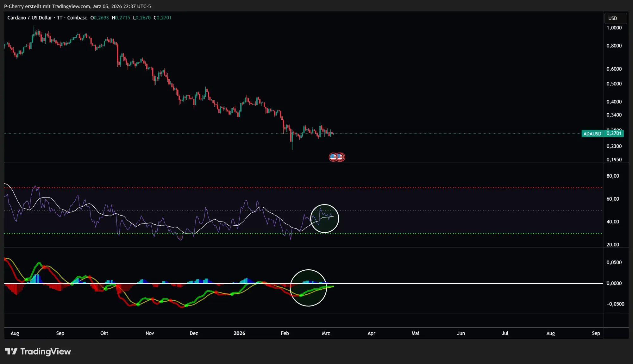Image resolution: width=633 pixels, height=364 pixels.
Task: Open symbol details via Cardano / US Dollar
Action: click(x=30, y=18)
